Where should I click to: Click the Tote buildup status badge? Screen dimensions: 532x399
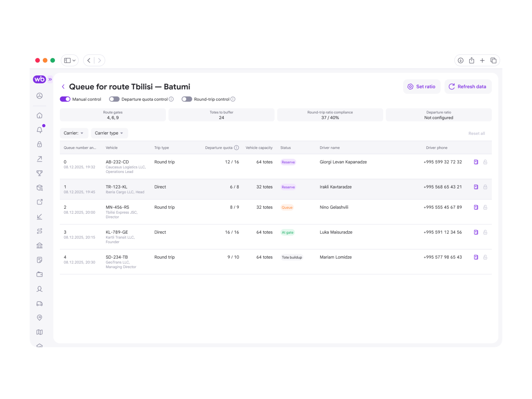click(x=292, y=257)
